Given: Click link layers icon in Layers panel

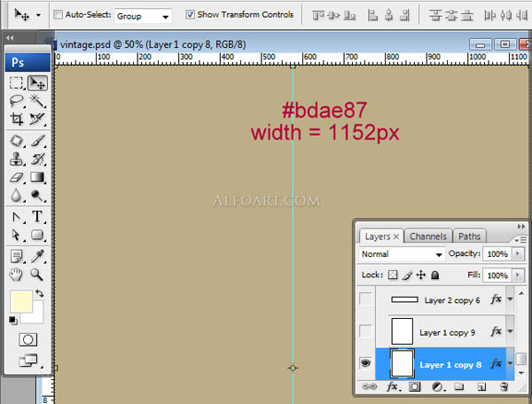Looking at the screenshot, I should click(x=369, y=386).
